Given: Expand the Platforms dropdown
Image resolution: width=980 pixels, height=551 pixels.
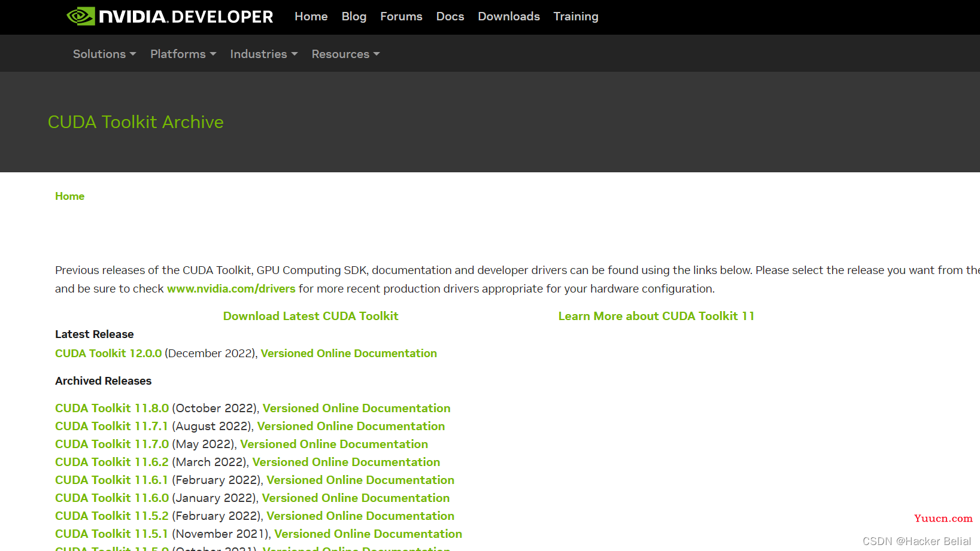Looking at the screenshot, I should pyautogui.click(x=183, y=54).
